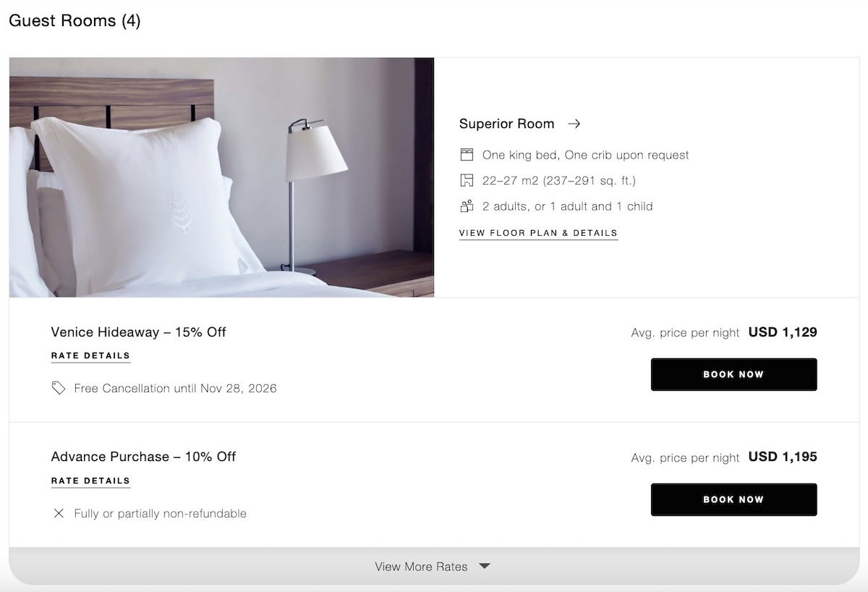Open the Superior Room title link
The image size is (868, 592).
[506, 124]
